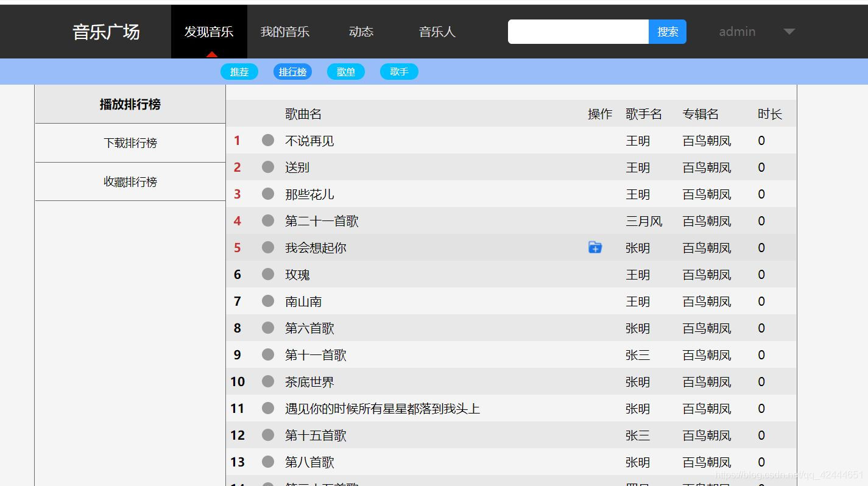Click album 百鸟朝凤 in 不说再见 row
The width and height of the screenshot is (868, 486).
coord(707,141)
